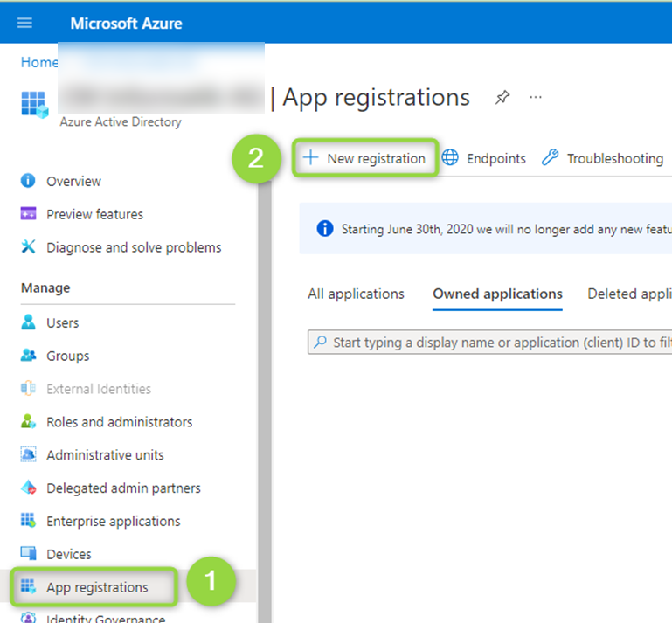
Task: Click the Diagnose and solve problems icon
Action: point(28,246)
